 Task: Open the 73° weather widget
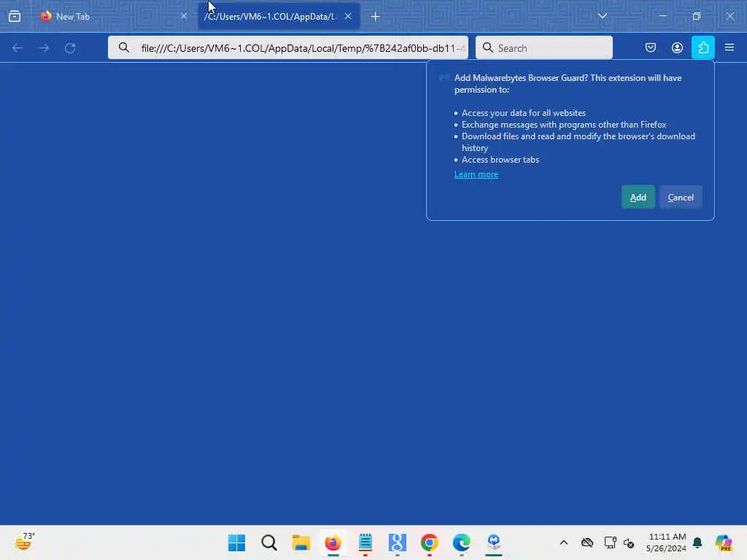tap(25, 542)
